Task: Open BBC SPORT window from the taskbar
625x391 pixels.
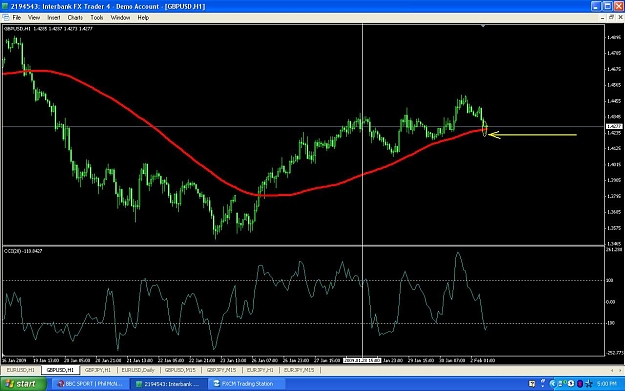Action: pos(90,384)
